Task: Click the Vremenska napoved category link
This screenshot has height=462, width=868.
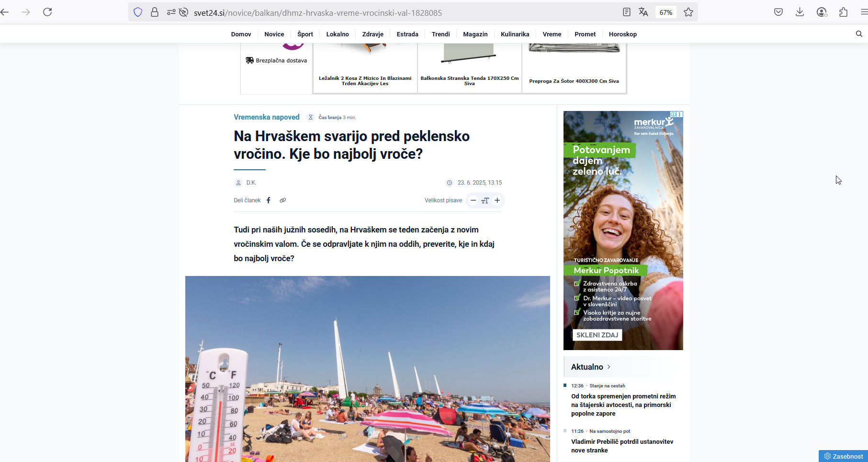Action: pyautogui.click(x=266, y=117)
